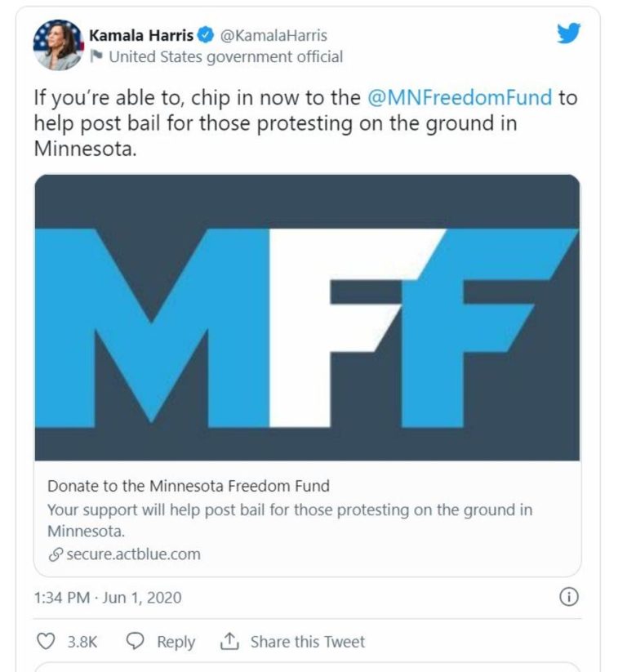Open the profile avatar photo

pyautogui.click(x=57, y=45)
